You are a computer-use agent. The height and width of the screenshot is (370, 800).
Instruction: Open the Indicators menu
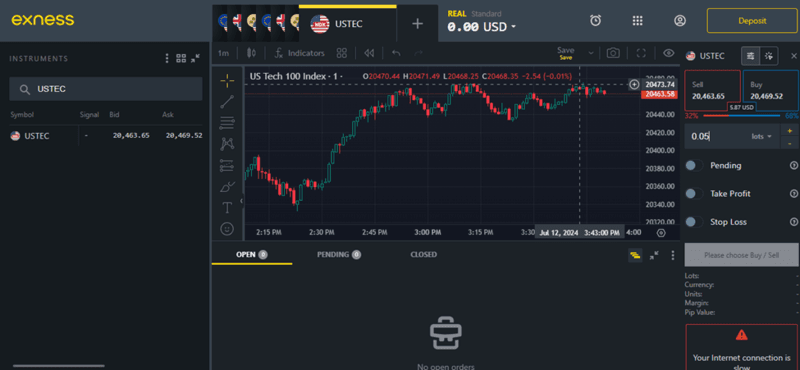point(299,53)
